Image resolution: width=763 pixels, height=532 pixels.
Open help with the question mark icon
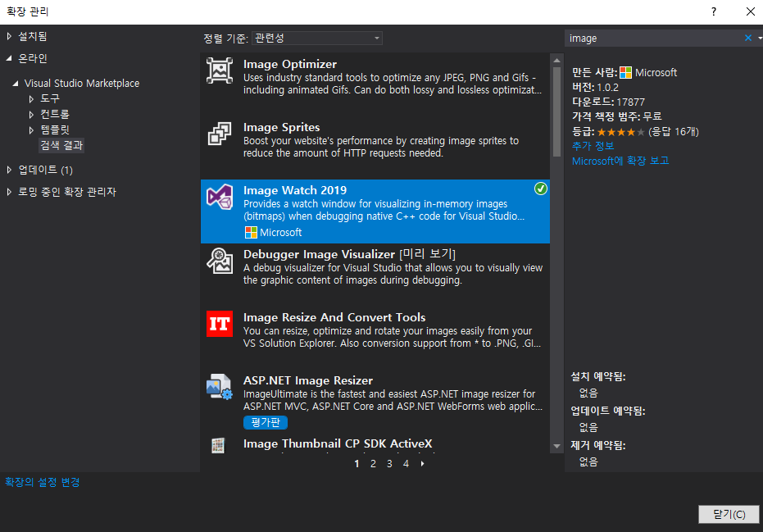(713, 11)
